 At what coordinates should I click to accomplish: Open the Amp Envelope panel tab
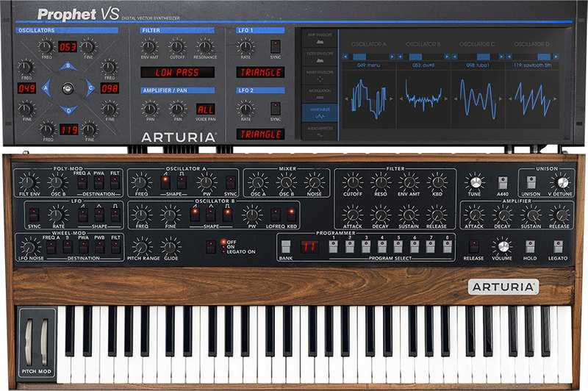(320, 39)
